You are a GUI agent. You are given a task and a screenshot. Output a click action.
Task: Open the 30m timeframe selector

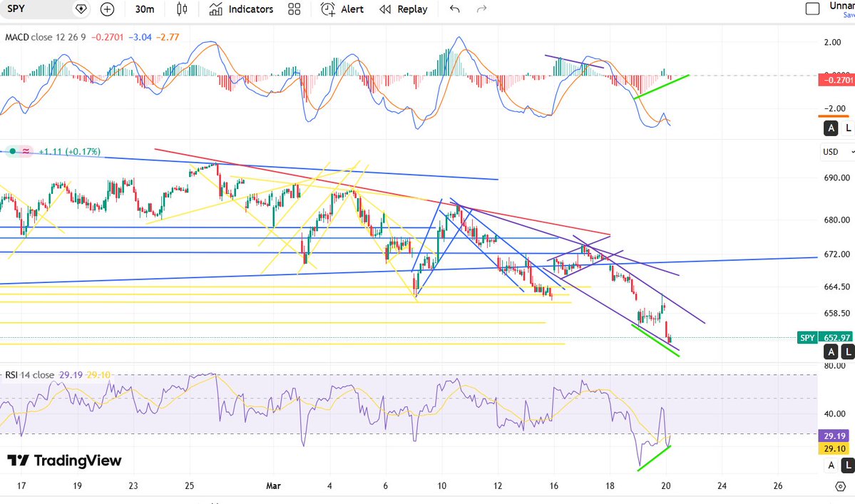[144, 9]
